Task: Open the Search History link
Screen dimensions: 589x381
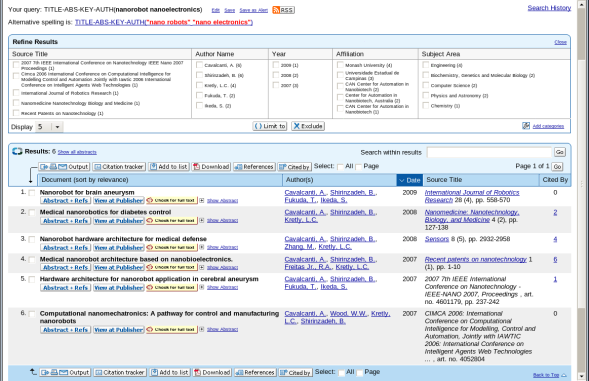Action: click(549, 8)
